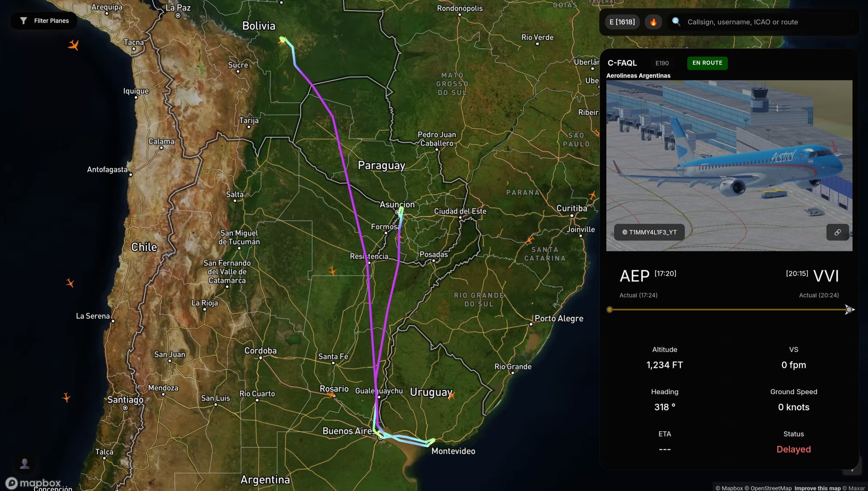This screenshot has width=868, height=491.
Task: Click the Actual (17:24) departure time
Action: (638, 295)
